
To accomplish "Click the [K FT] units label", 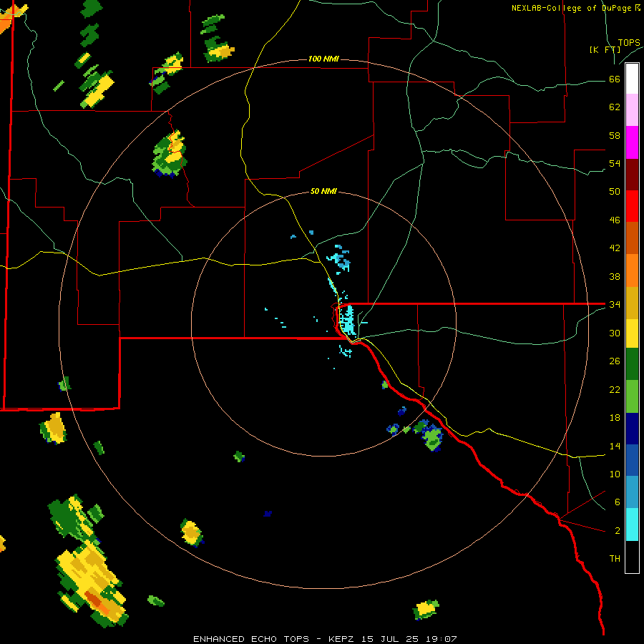I will (605, 49).
